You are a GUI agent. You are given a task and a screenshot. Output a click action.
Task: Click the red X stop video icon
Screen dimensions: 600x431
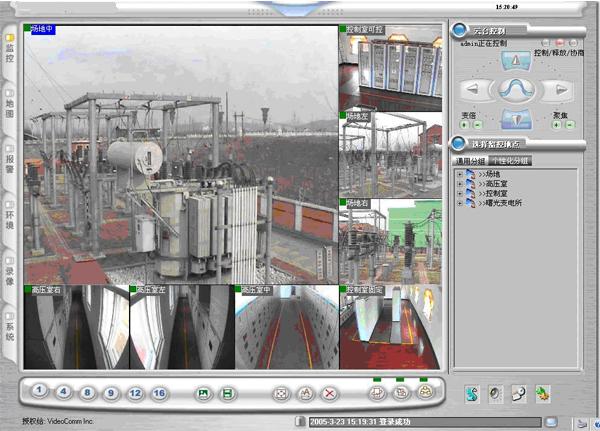pyautogui.click(x=328, y=393)
